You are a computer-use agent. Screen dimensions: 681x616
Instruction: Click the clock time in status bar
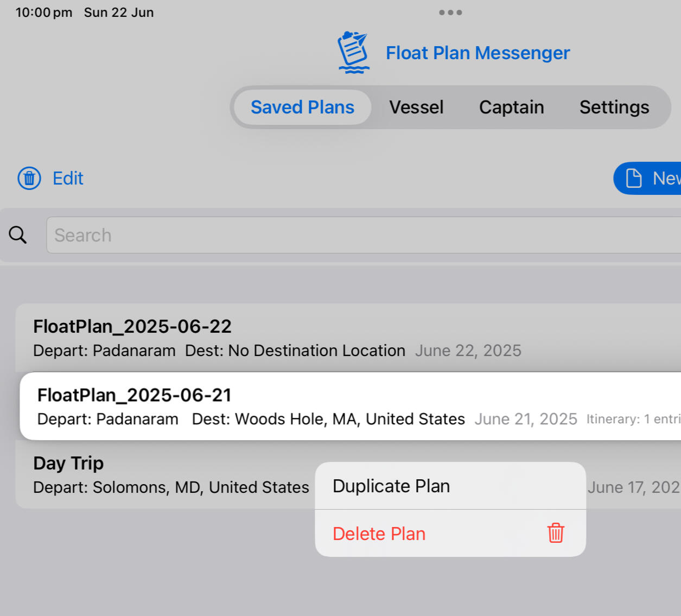pos(44,12)
